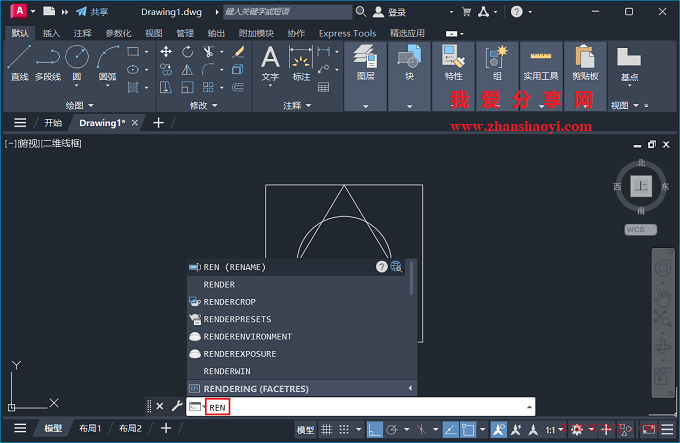This screenshot has height=443, width=680.
Task: Open the application menu dropdown arrow
Action: [x=33, y=12]
